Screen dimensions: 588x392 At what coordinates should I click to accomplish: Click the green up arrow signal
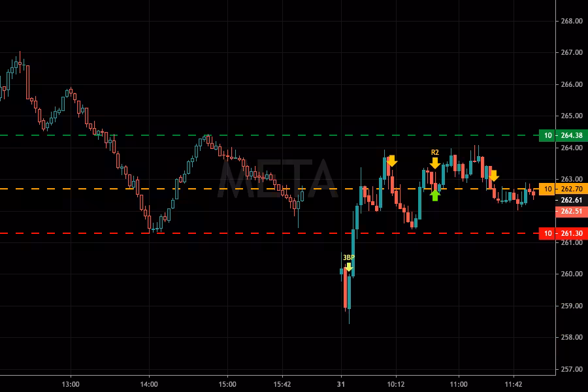[x=435, y=195]
